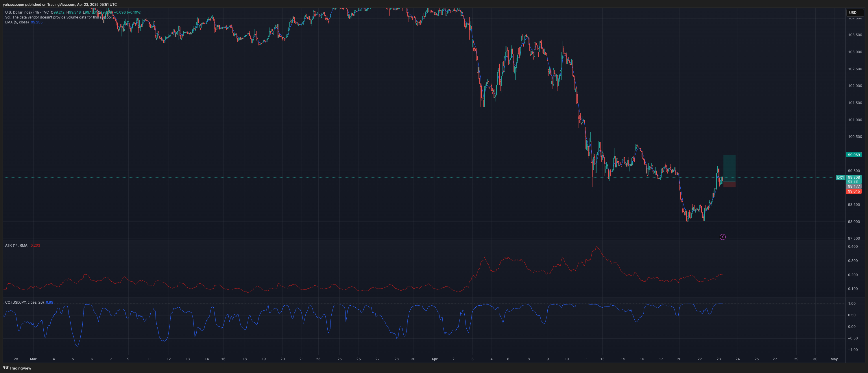Click the +0.096 (+0.10%) change value

tap(128, 12)
